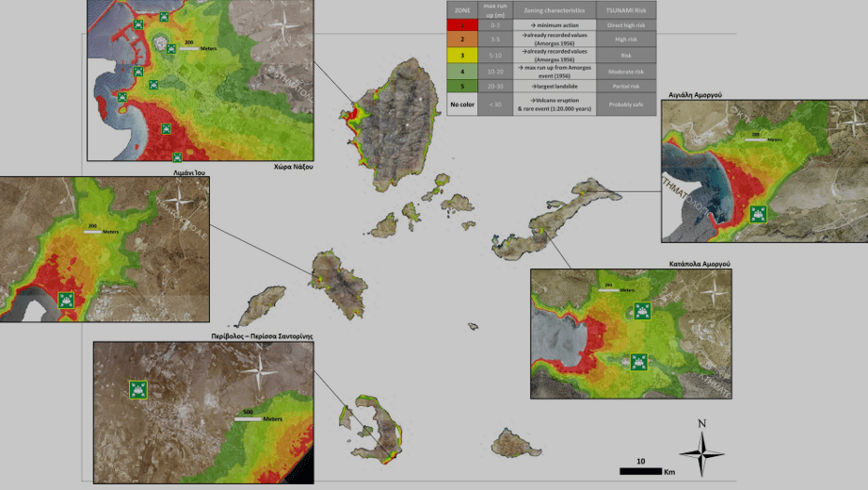Select the upper evacuation icon in the Katapola inset
This screenshot has width=868, height=490.
642,312
